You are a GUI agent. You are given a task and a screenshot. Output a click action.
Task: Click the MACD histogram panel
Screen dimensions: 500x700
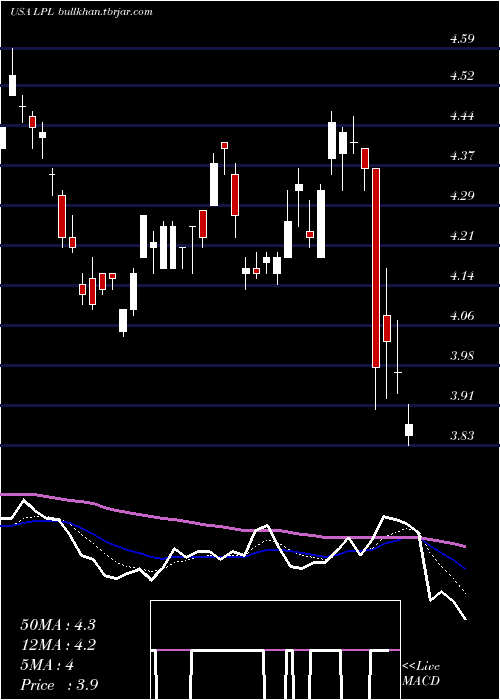coord(275,650)
